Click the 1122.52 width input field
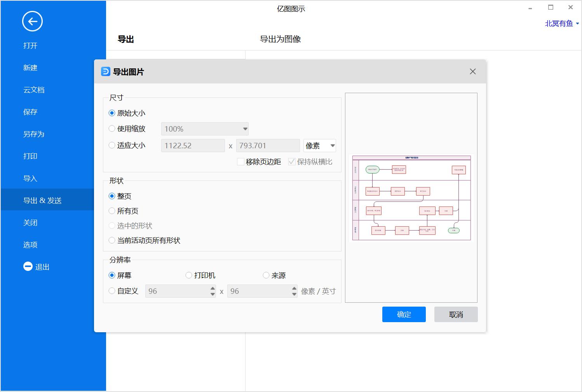This screenshot has width=582, height=392. [x=192, y=145]
